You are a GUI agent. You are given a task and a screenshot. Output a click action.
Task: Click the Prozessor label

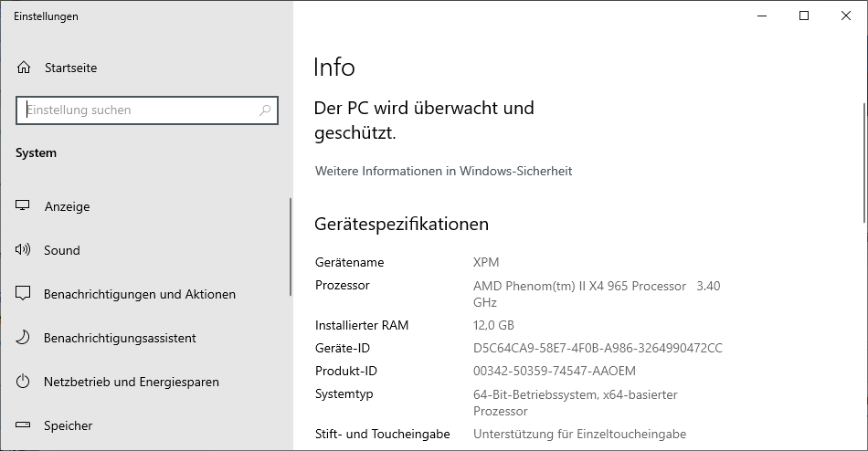(x=342, y=285)
